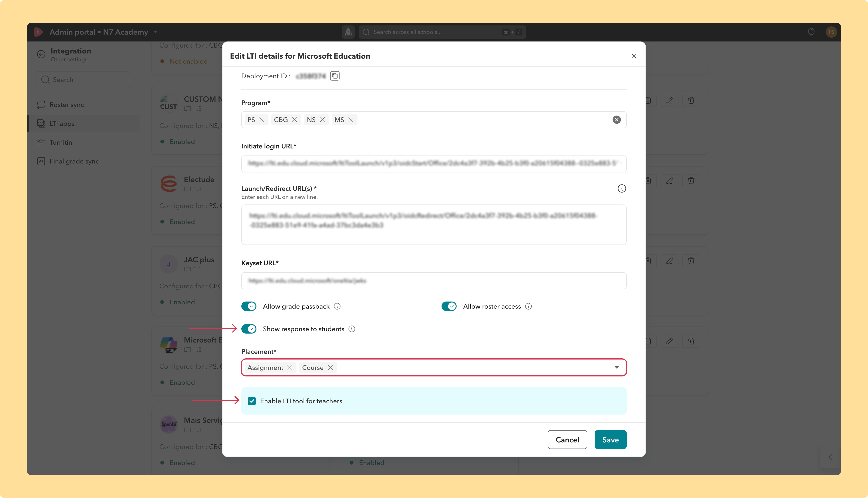Viewport: 868px width, 498px height.
Task: Click the lightbulb icon in the top bar
Action: click(811, 32)
